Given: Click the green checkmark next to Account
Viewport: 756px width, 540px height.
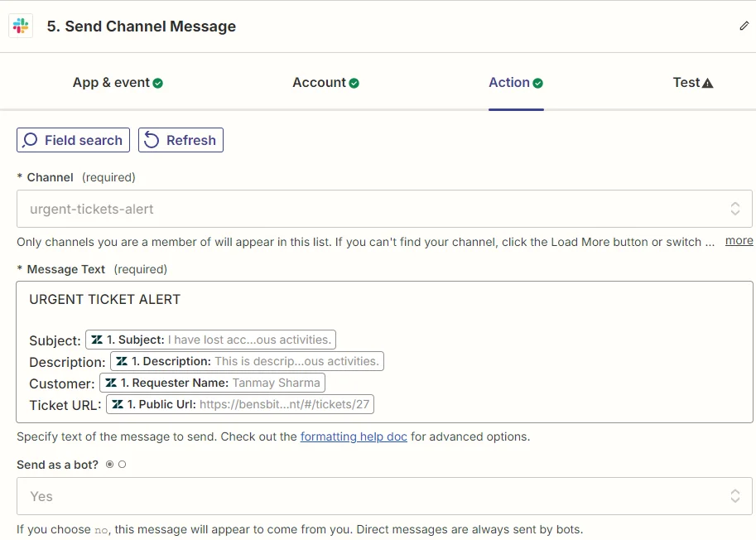Looking at the screenshot, I should 354,84.
